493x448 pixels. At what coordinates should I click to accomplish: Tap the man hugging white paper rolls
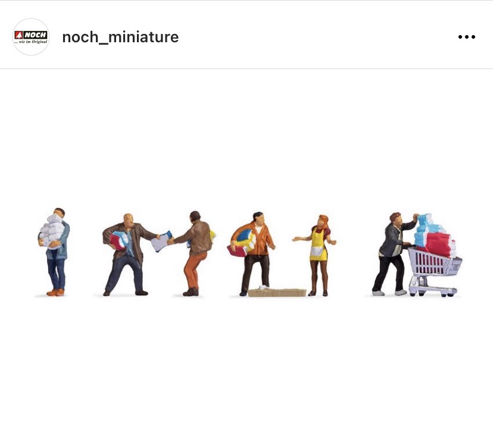click(x=54, y=252)
